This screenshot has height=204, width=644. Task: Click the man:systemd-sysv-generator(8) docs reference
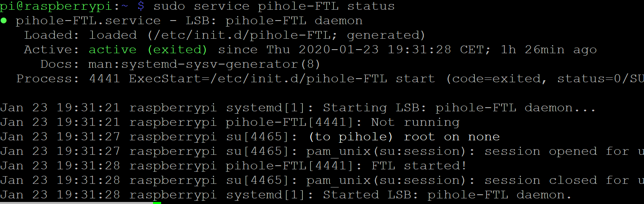point(204,64)
